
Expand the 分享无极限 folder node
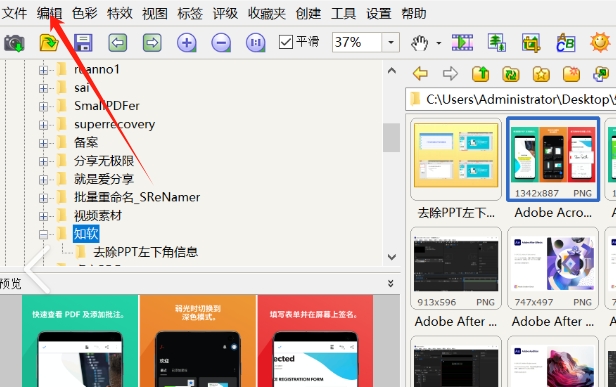tap(44, 161)
